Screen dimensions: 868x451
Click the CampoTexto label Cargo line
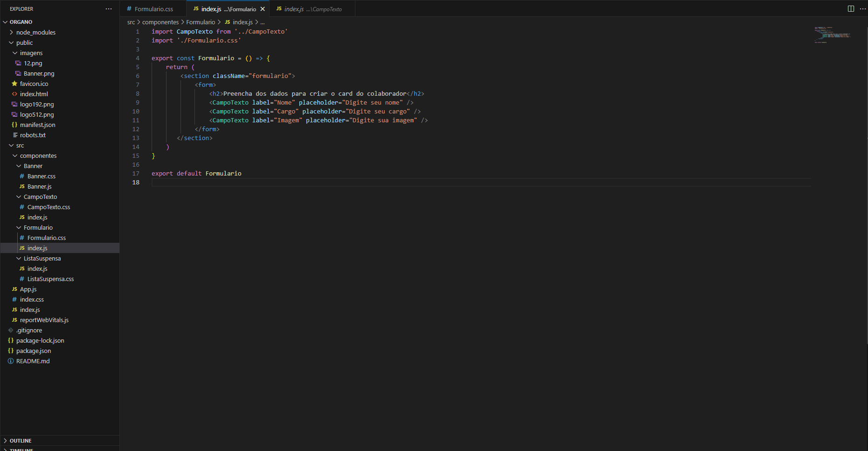click(x=315, y=111)
